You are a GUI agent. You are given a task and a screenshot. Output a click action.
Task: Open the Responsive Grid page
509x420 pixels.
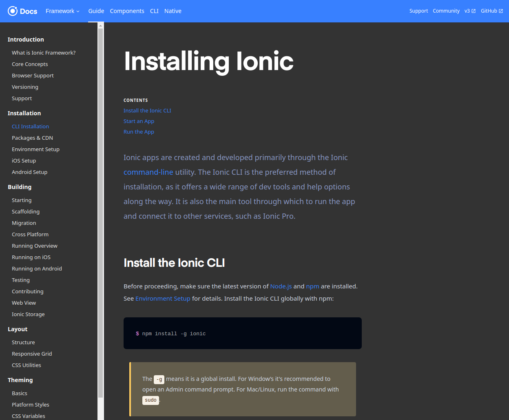pos(32,354)
